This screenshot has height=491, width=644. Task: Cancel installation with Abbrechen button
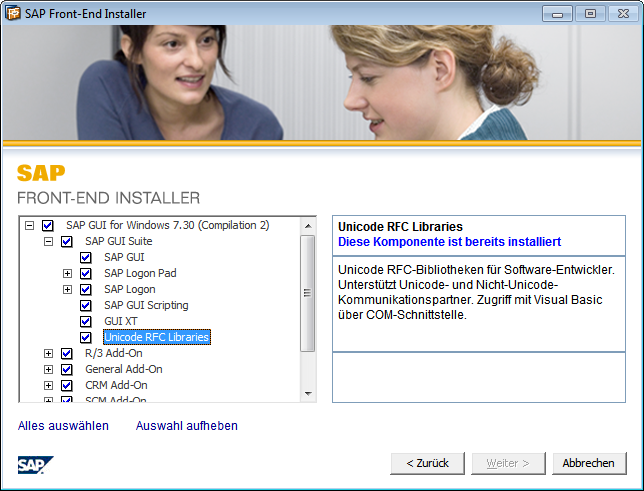589,463
